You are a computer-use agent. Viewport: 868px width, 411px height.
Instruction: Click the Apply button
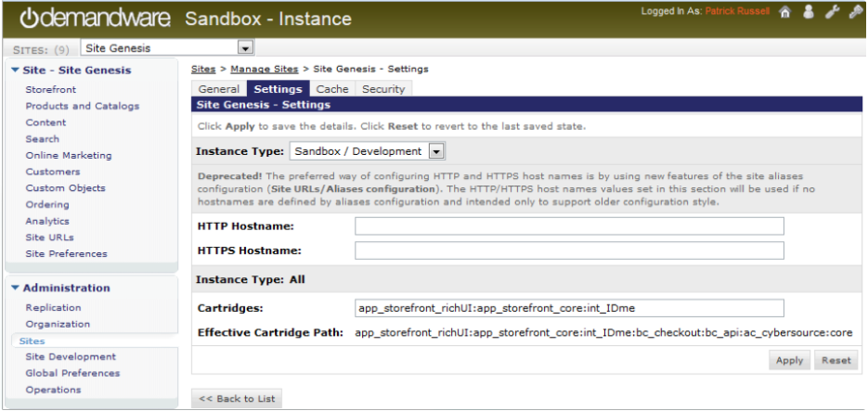pos(789,360)
